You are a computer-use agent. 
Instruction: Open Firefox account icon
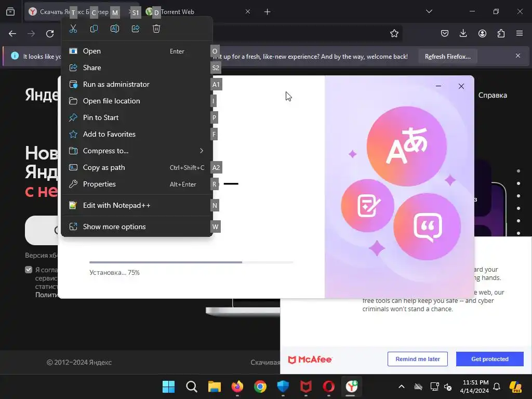pyautogui.click(x=482, y=33)
